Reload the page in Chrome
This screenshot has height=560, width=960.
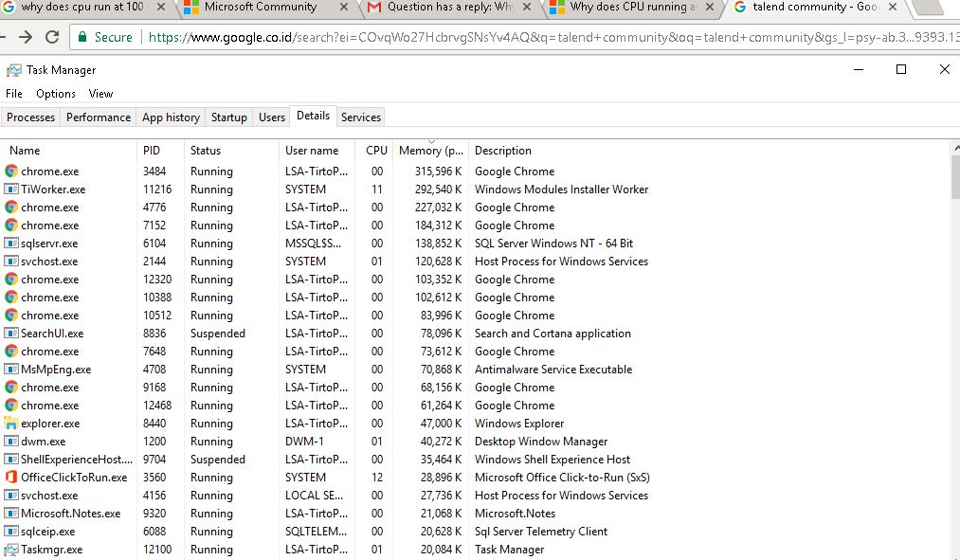[53, 37]
